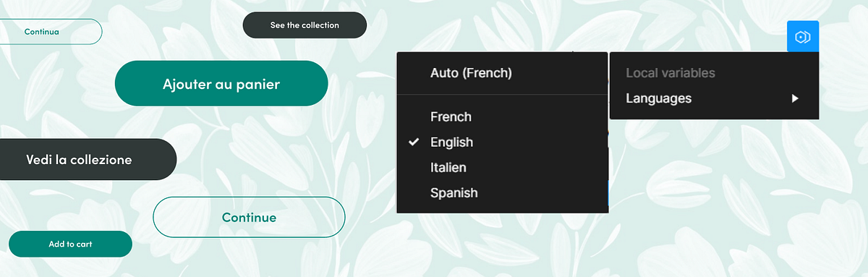
Task: Click the outlined Continue button
Action: point(249,217)
